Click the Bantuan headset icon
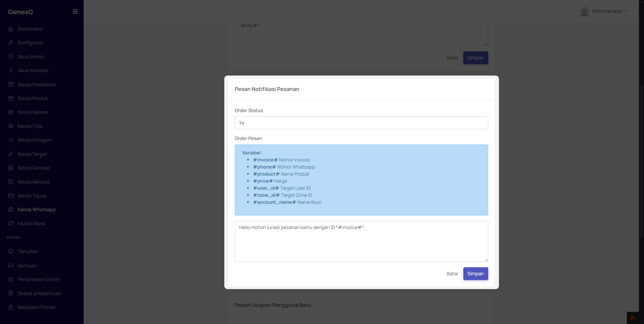 coord(11,266)
